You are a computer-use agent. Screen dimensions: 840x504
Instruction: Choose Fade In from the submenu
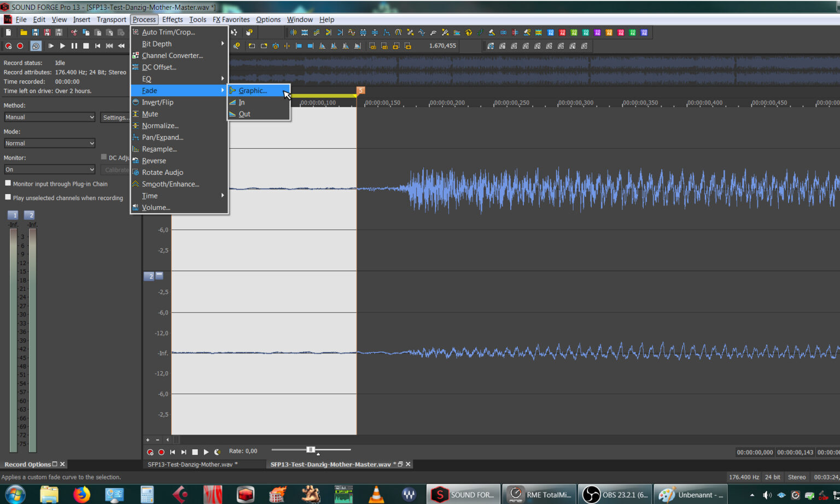pos(259,102)
